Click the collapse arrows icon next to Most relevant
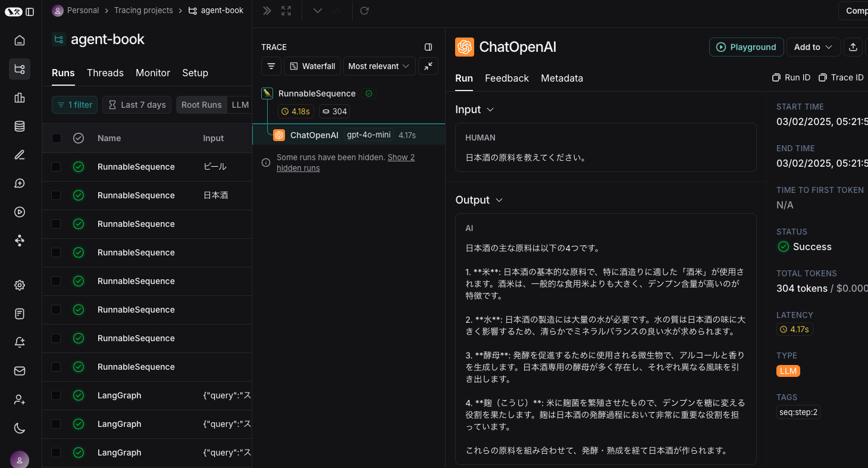The image size is (868, 468). 428,66
